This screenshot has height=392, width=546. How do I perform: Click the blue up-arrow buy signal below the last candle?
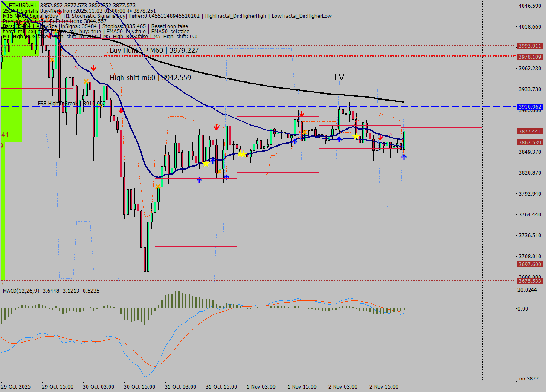point(403,157)
